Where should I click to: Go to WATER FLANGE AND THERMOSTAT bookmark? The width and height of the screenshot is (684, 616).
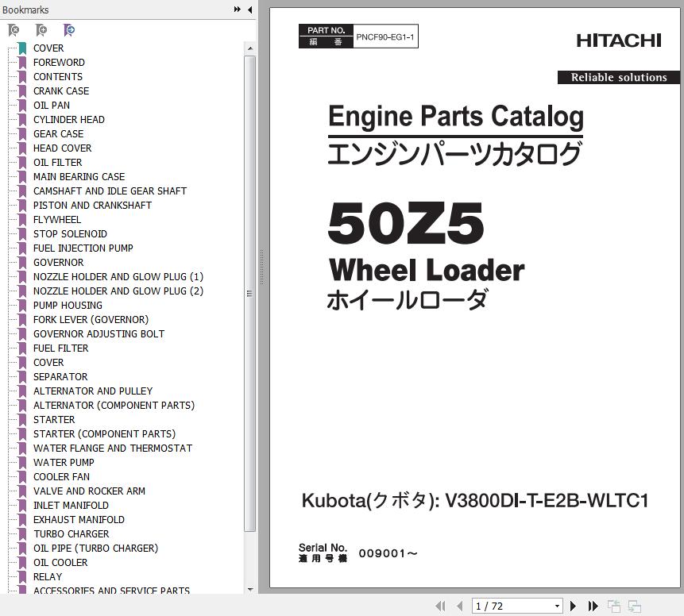(x=113, y=449)
